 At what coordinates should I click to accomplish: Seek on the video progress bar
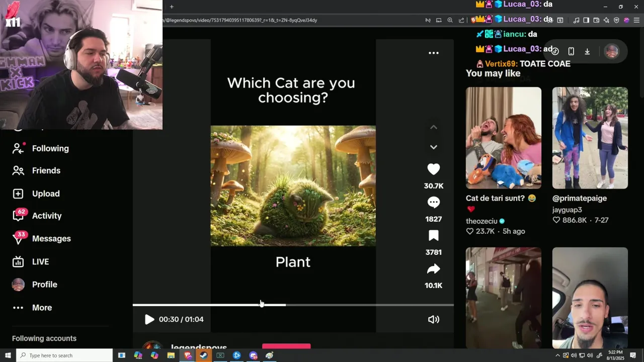coord(293,305)
